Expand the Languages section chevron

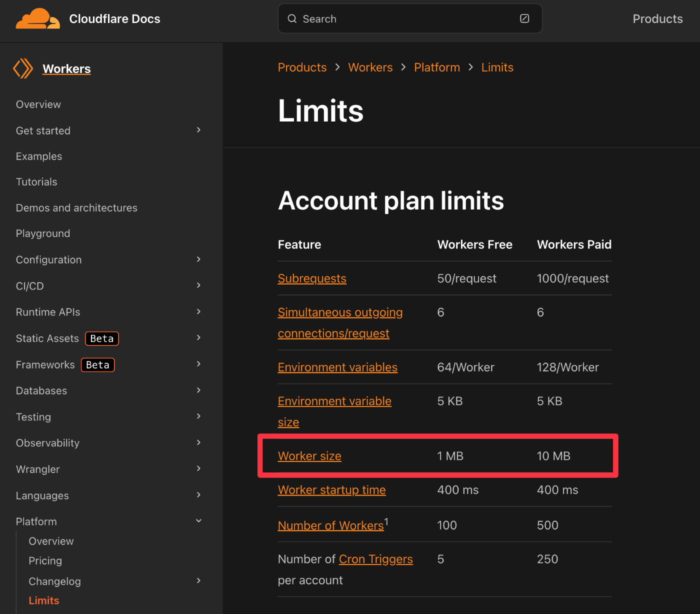coord(198,494)
